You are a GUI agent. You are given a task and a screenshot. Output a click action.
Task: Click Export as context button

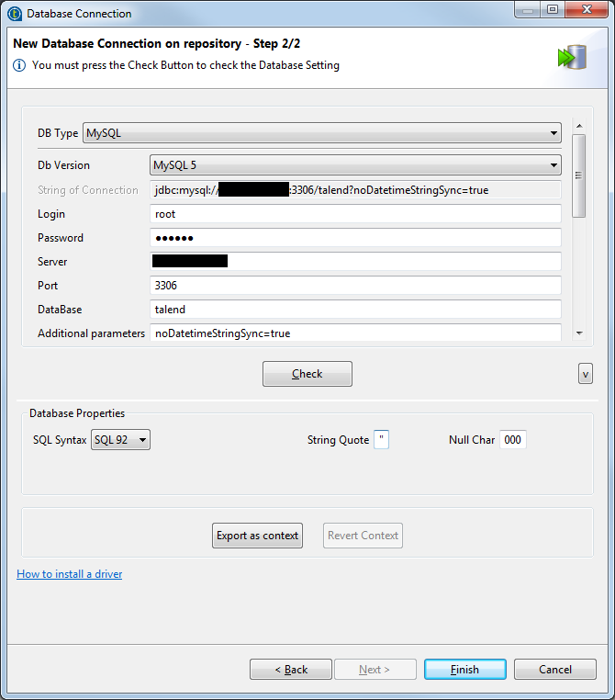[257, 536]
